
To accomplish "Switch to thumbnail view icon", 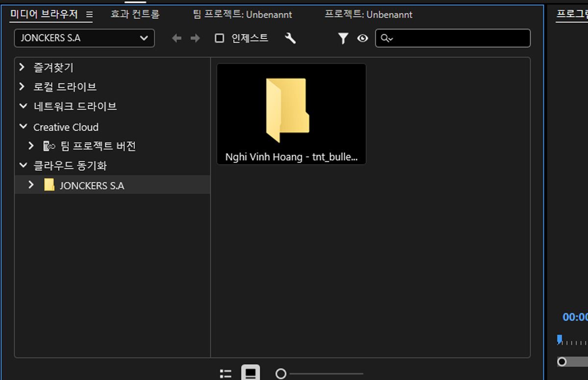I will point(250,373).
